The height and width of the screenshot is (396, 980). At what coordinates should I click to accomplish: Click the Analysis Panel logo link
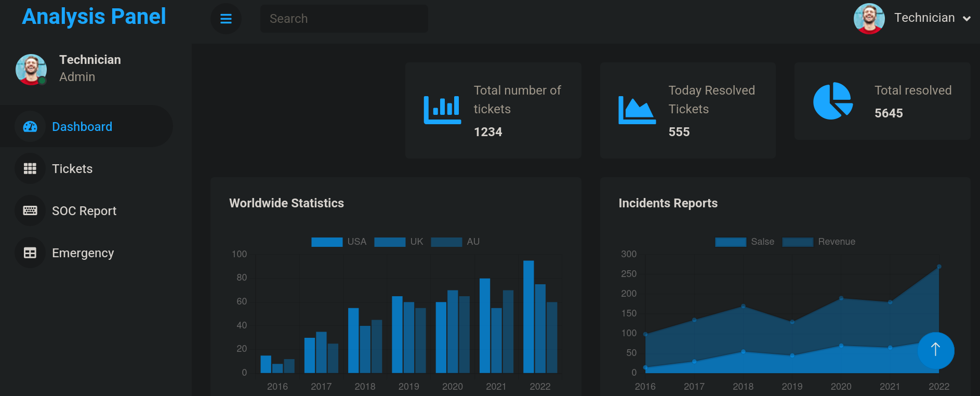pyautogui.click(x=94, y=17)
